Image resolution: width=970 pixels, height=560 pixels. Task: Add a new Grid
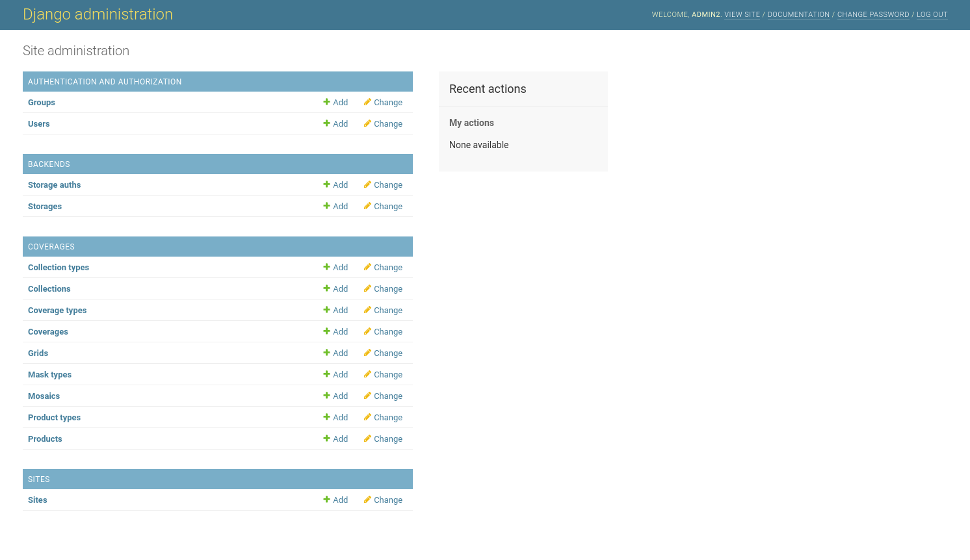click(335, 353)
